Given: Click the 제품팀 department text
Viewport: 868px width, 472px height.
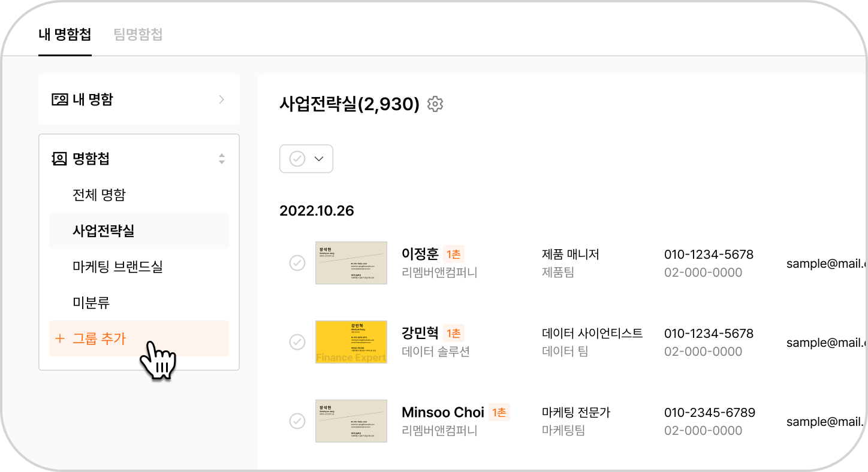Looking at the screenshot, I should coord(558,273).
